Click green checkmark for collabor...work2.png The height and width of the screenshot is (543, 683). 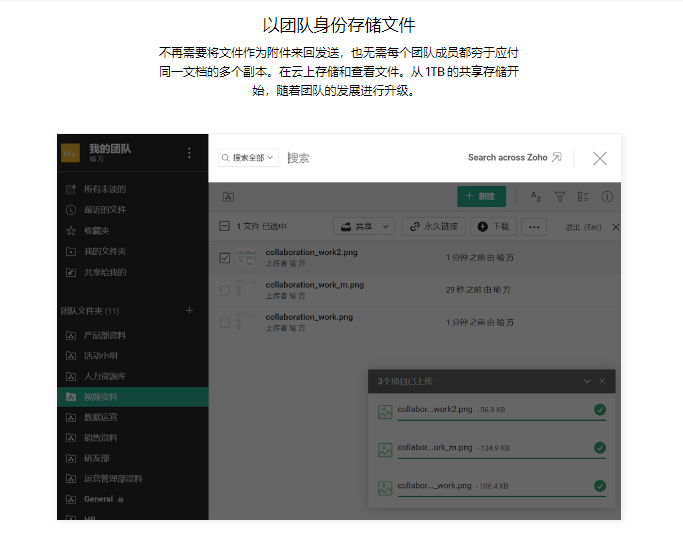click(x=600, y=409)
